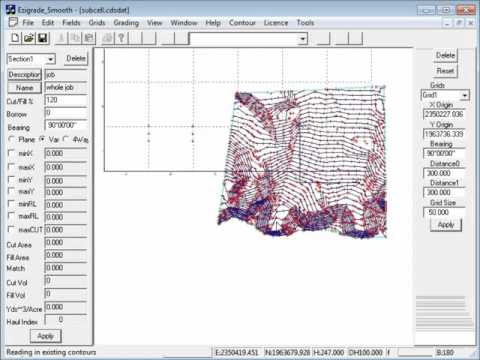Open the Grid1 dropdown list

point(465,95)
